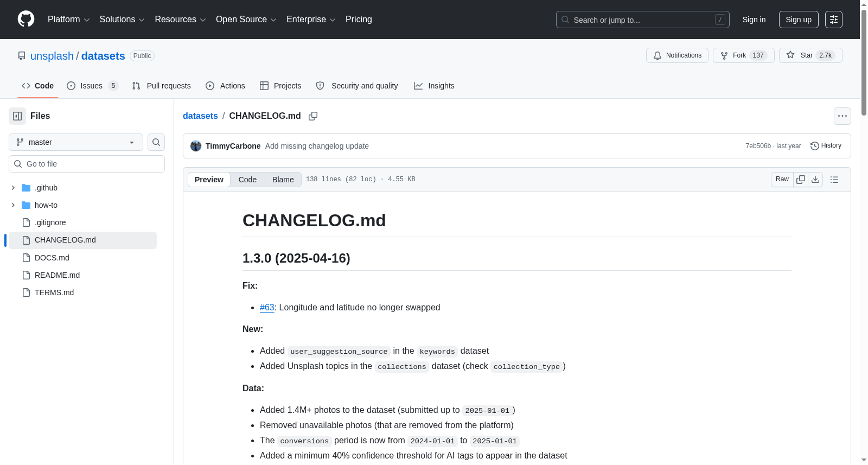Open TimmyCarbone's profile link
Image resolution: width=868 pixels, height=465 pixels.
(233, 146)
